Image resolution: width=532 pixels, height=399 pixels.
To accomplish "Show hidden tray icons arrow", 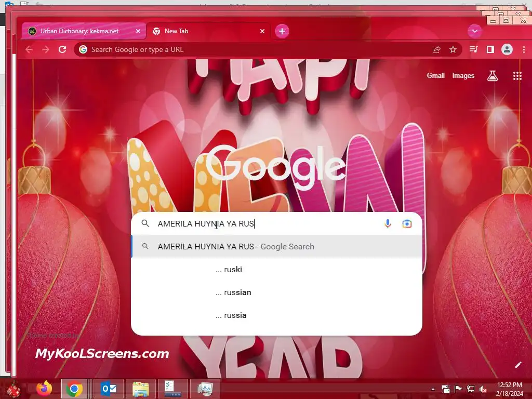I will 433,389.
